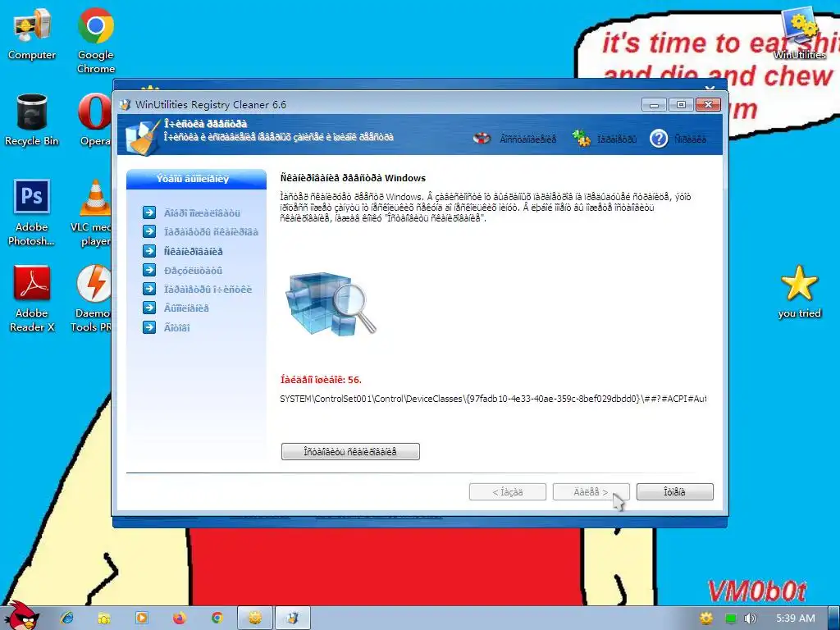Click sixth wizard step arrow icon

pyautogui.click(x=149, y=308)
